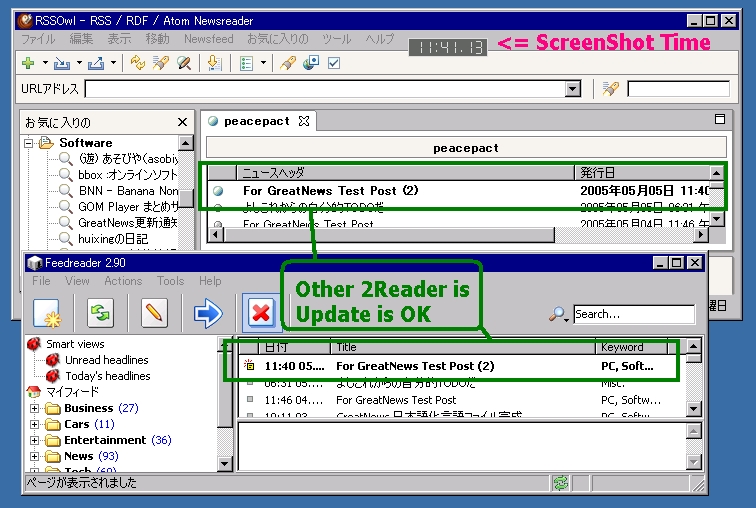Open dropdown arrow next to add icon
This screenshot has width=756, height=508.
[45, 63]
